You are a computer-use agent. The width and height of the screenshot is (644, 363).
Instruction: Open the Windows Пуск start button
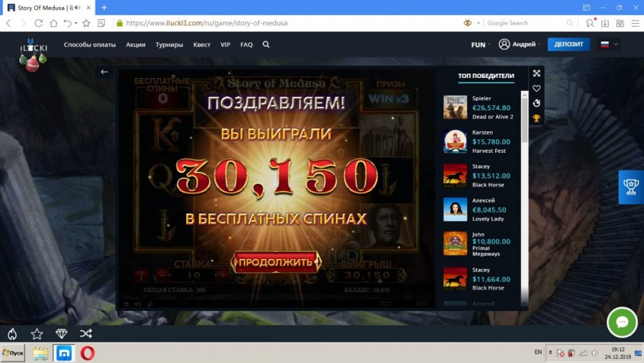point(13,353)
